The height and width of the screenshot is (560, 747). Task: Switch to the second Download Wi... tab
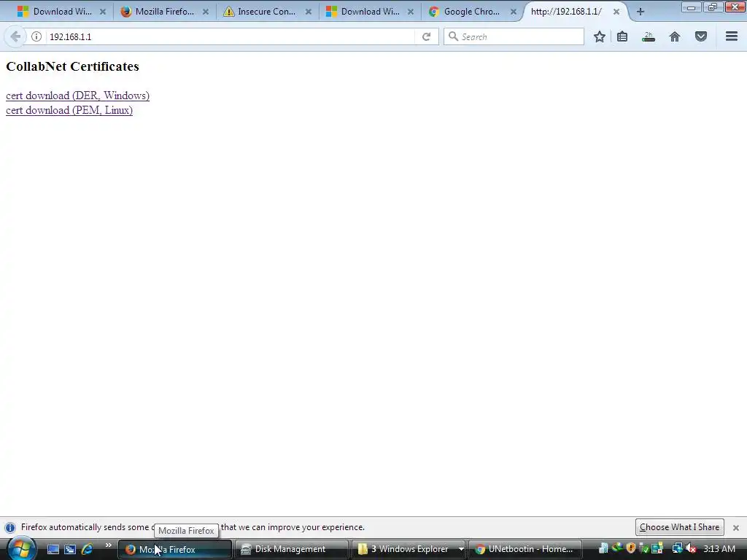coord(370,12)
